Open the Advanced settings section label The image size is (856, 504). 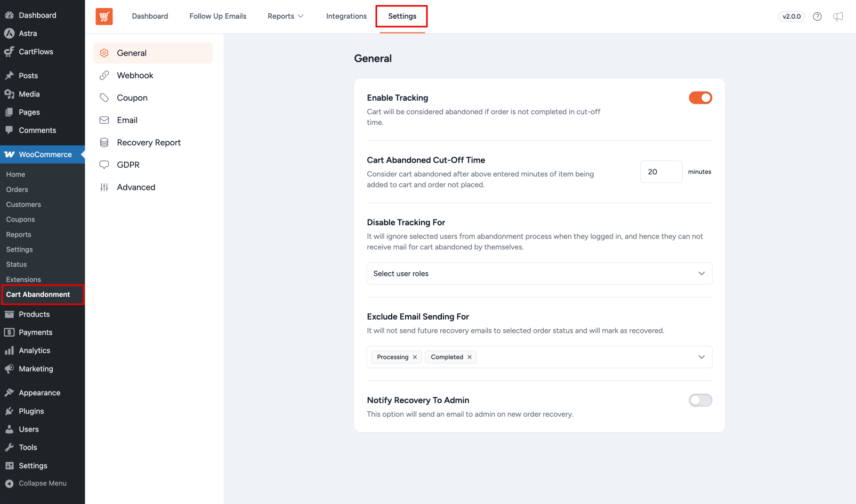136,188
